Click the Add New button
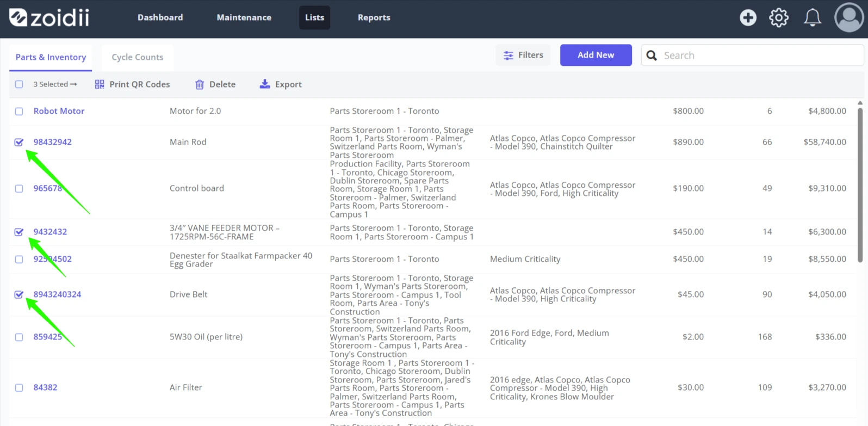The height and width of the screenshot is (426, 868). [596, 55]
